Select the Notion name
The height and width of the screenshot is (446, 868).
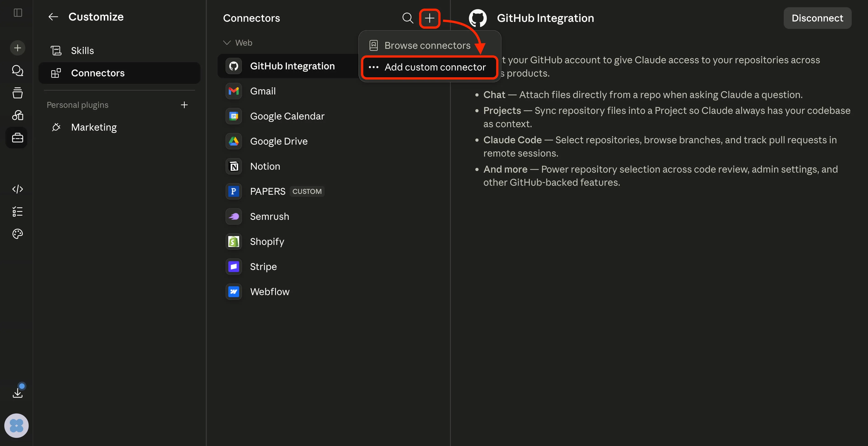click(265, 167)
